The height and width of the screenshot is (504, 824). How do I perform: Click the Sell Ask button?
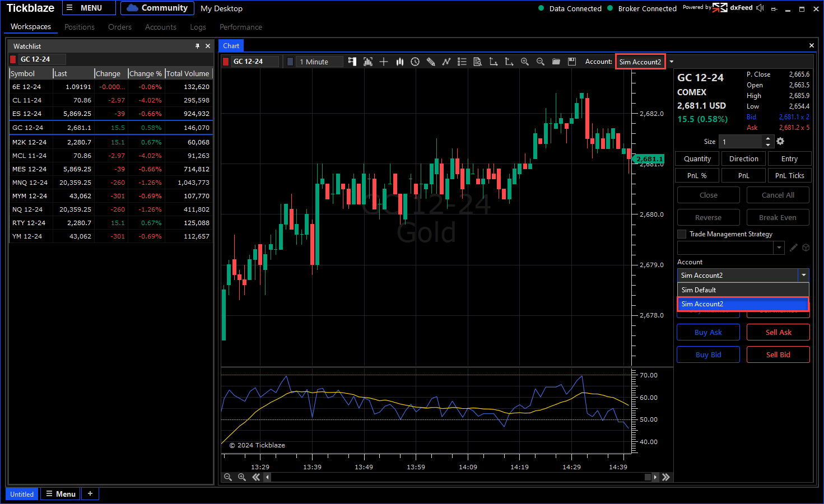[778, 332]
